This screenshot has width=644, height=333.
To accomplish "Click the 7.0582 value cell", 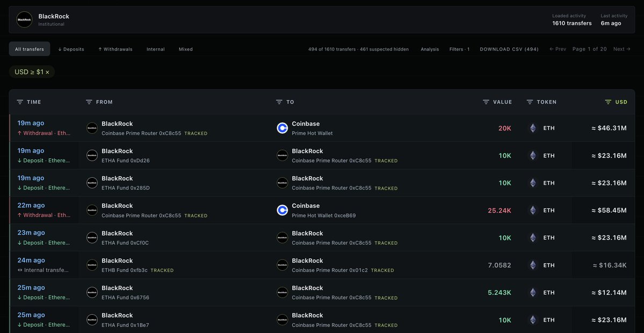I will [500, 265].
